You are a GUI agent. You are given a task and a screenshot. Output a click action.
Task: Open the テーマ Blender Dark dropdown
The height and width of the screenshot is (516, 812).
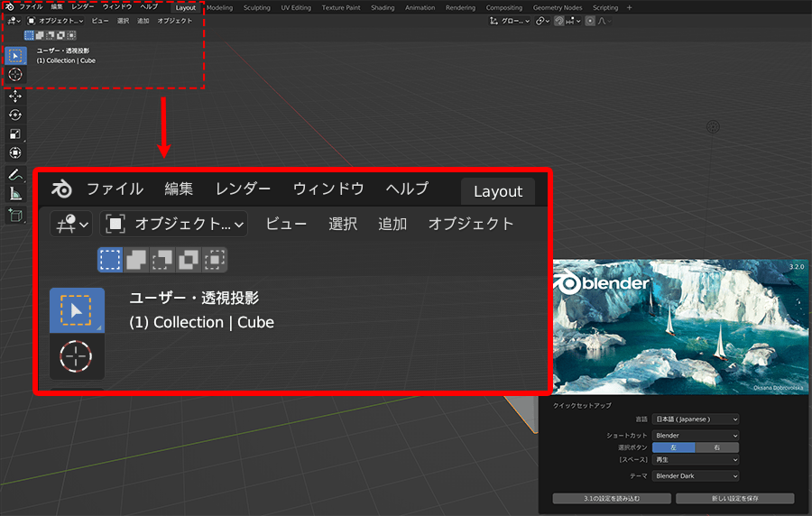[697, 475]
